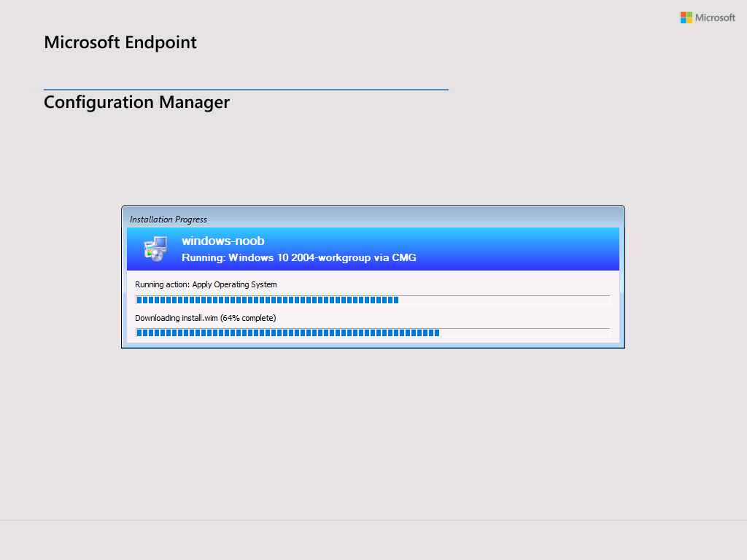Click the 'Installation Progress' dialog title
This screenshot has width=747, height=560.
coord(169,219)
